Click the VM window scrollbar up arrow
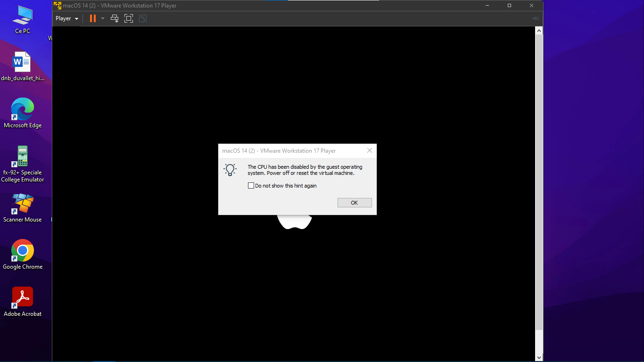The width and height of the screenshot is (644, 362). 539,30
